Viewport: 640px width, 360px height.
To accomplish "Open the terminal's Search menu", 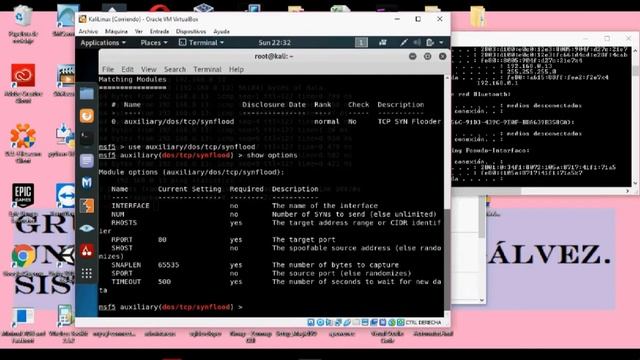I will coord(175,69).
